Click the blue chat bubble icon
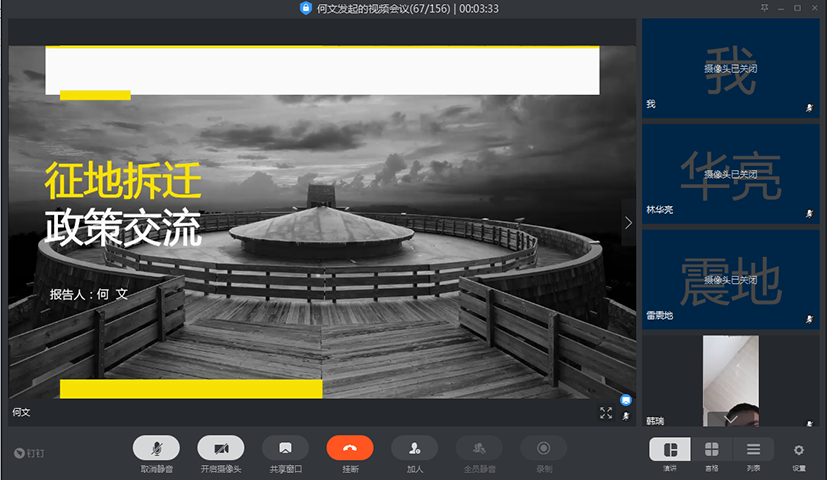Image resolution: width=827 pixels, height=480 pixels. click(x=626, y=399)
